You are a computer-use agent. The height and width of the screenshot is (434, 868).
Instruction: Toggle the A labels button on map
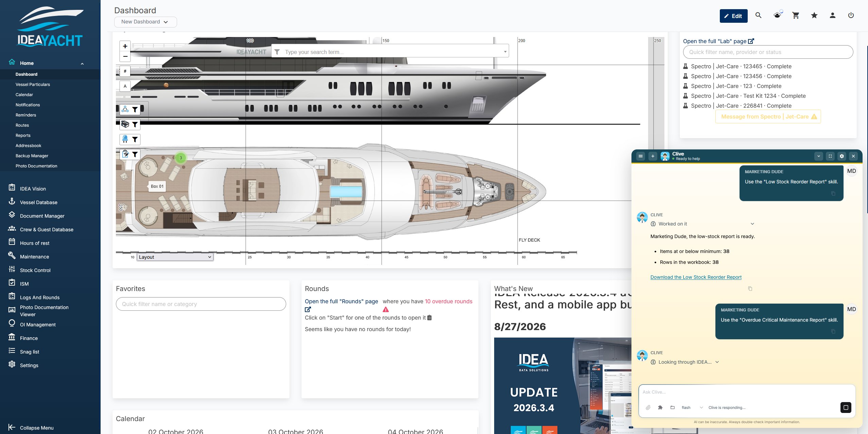(125, 86)
